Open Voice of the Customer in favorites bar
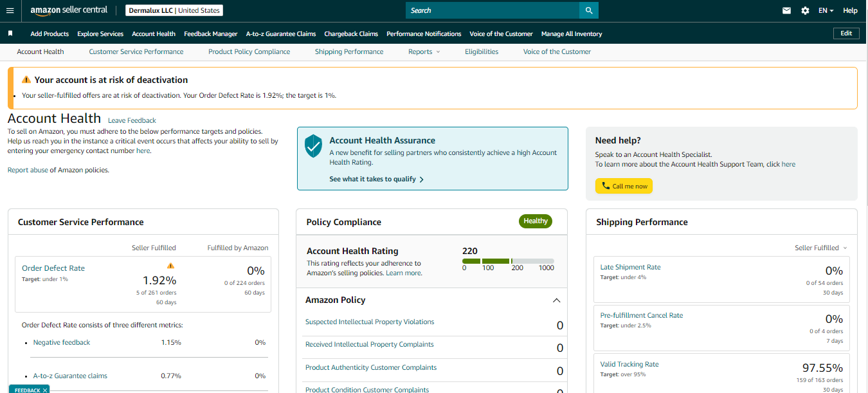Screen dimensions: 868x393 coord(501,33)
